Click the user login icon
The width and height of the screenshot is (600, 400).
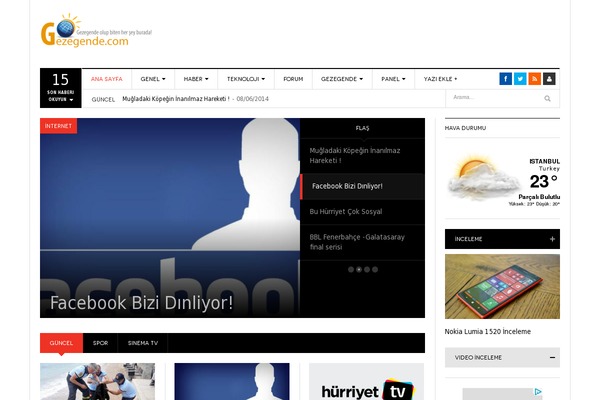click(x=549, y=79)
